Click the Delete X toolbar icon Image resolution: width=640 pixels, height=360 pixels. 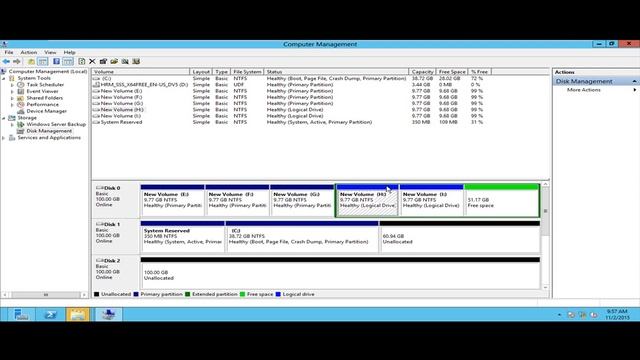point(92,62)
